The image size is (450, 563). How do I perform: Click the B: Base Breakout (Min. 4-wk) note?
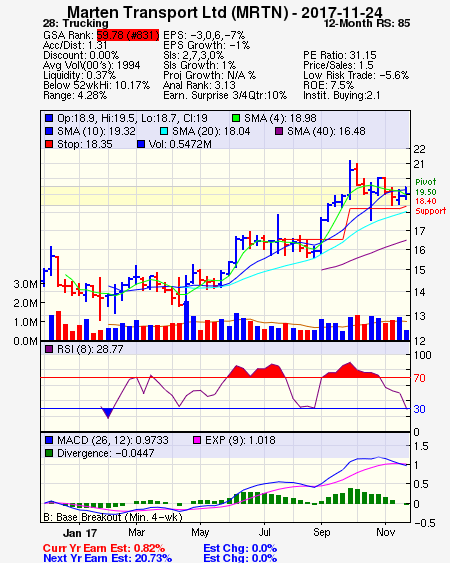click(x=113, y=517)
